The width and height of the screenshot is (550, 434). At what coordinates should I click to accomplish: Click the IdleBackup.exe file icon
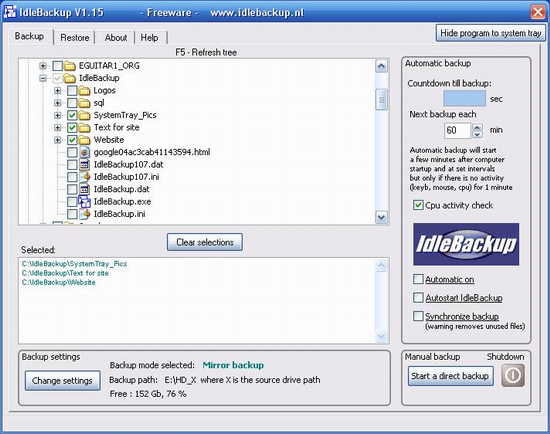[85, 201]
